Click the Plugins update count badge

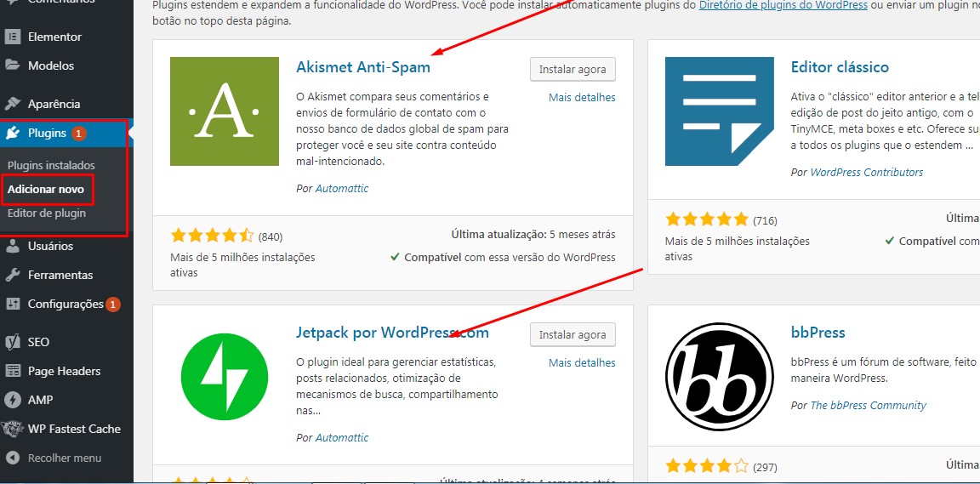[78, 134]
